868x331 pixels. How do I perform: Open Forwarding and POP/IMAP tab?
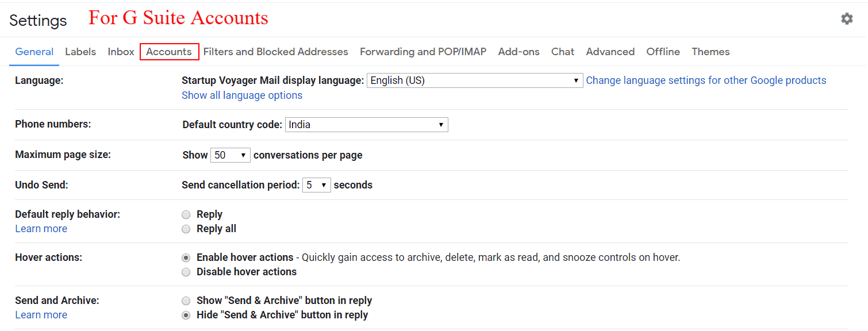(423, 52)
